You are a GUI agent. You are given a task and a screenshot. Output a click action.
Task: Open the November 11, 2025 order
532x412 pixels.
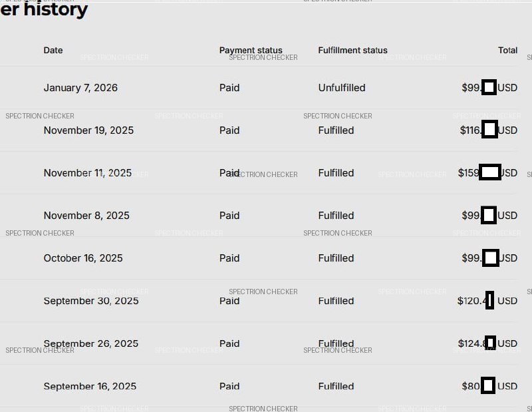[x=88, y=173]
